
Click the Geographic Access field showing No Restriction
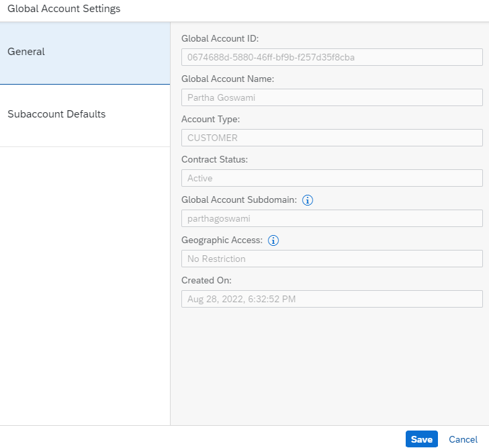click(332, 259)
